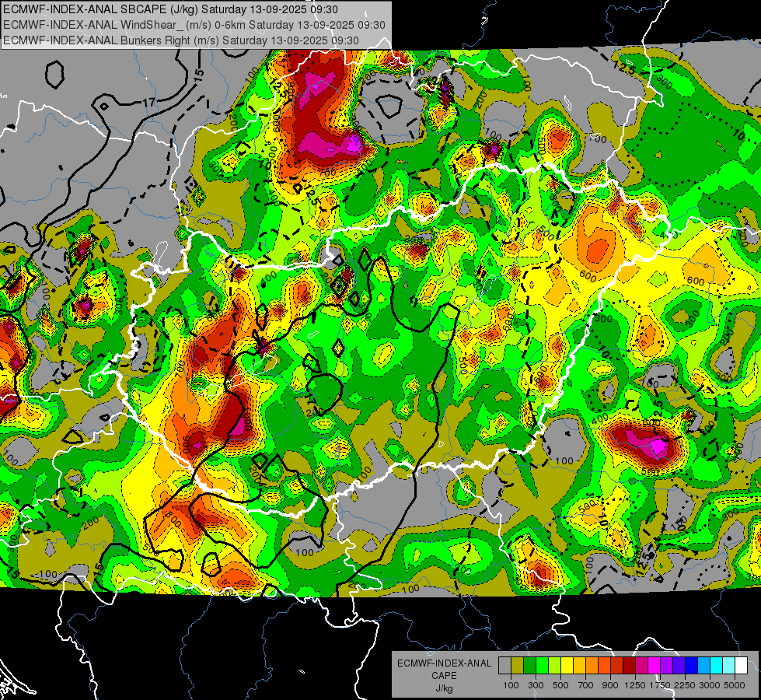Image resolution: width=761 pixels, height=700 pixels.
Task: Click the pink-magenta swatch after 1250
Action: pos(641,665)
